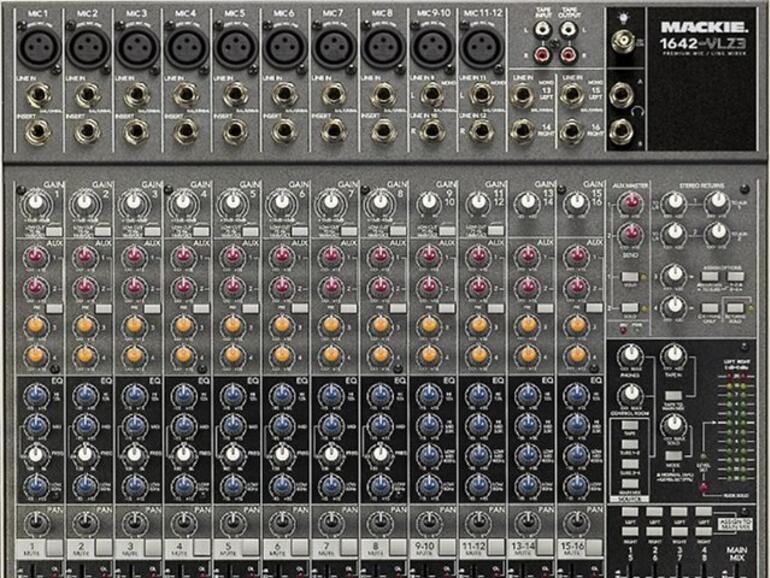Adjust the channel 1 GAIN knob
The width and height of the screenshot is (770, 578).
tap(36, 202)
